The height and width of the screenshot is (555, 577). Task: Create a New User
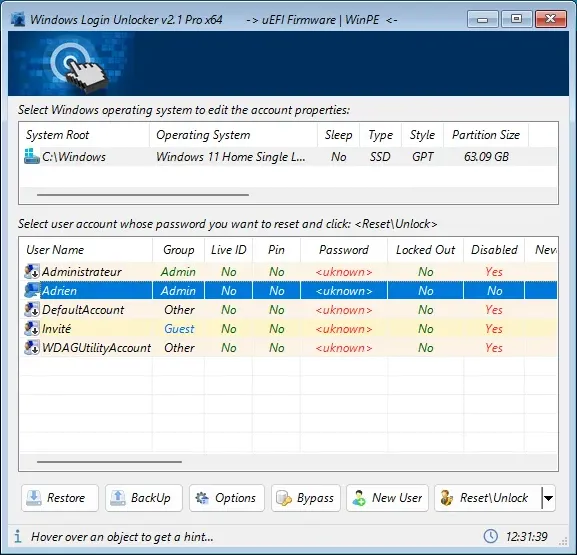(x=387, y=498)
